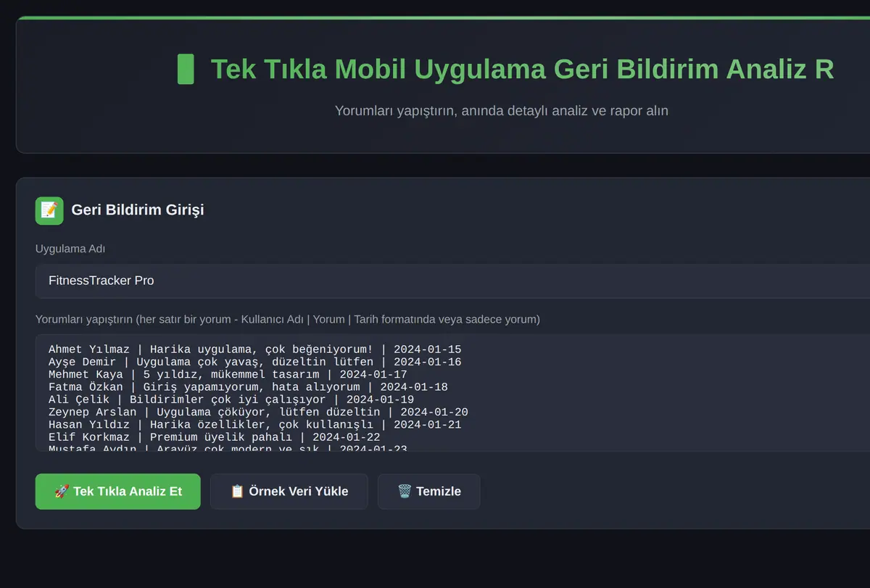Select the Ayşe Demir comment line
The height and width of the screenshot is (588, 870).
[254, 362]
